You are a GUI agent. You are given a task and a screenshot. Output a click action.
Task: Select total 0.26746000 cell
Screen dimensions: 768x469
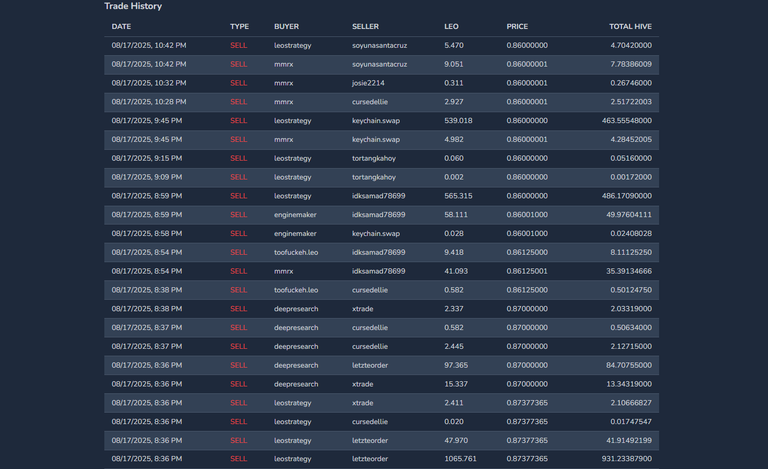[x=631, y=83]
